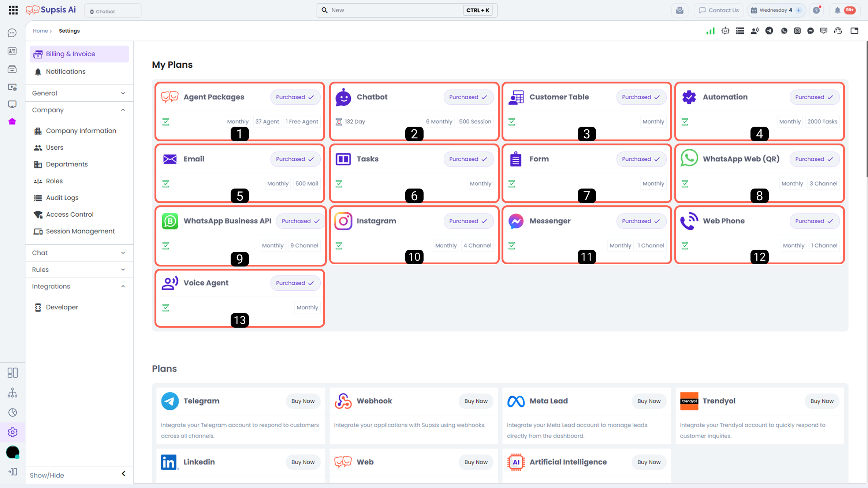Image resolution: width=868 pixels, height=488 pixels.
Task: Click the Telegram channel icon in header
Action: pos(769,31)
